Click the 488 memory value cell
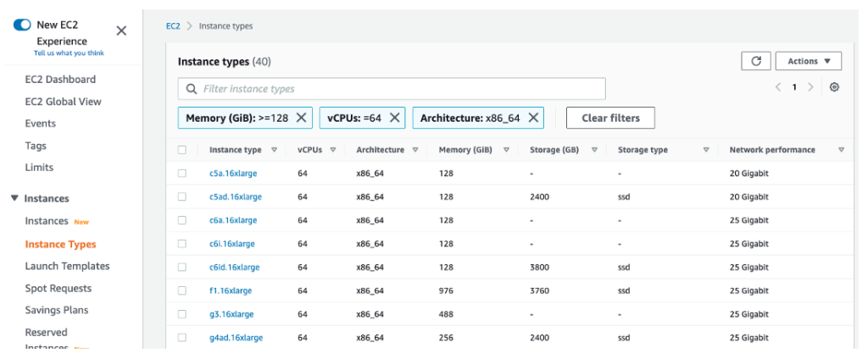The height and width of the screenshot is (359, 868). pos(446,314)
